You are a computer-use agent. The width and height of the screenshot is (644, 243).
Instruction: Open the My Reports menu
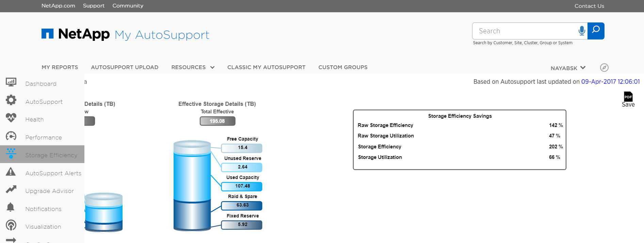click(x=60, y=67)
